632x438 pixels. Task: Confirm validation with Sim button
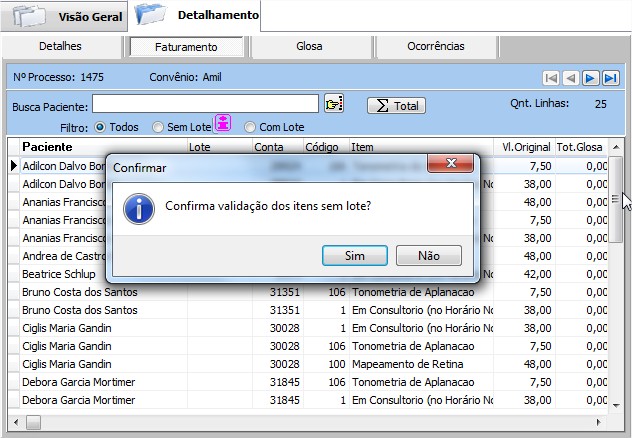pos(354,256)
